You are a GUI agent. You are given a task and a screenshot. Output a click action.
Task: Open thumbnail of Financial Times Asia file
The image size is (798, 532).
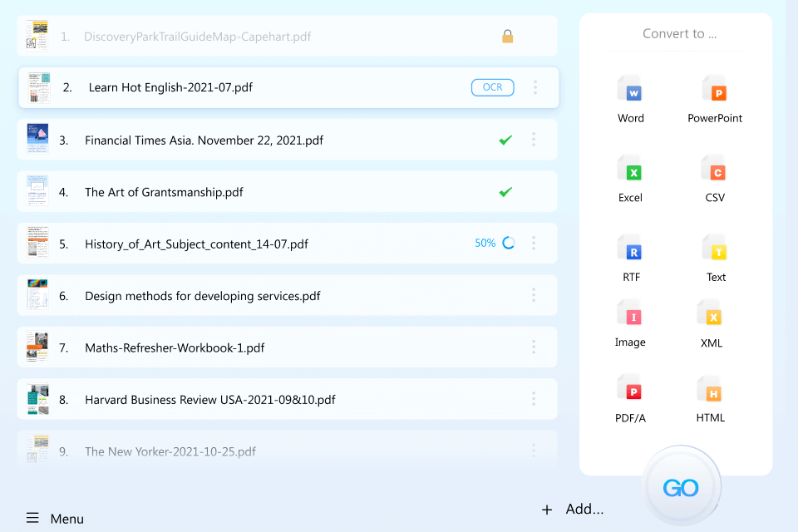pyautogui.click(x=37, y=139)
